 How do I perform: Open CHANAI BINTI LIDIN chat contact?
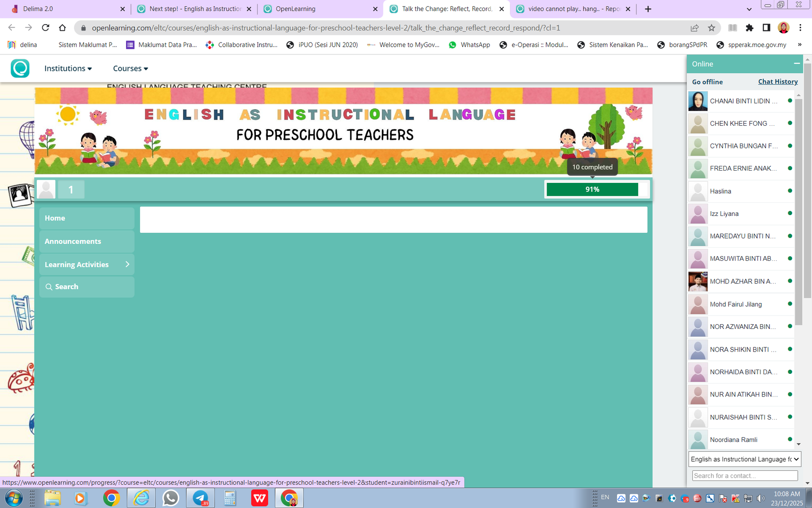(x=740, y=101)
